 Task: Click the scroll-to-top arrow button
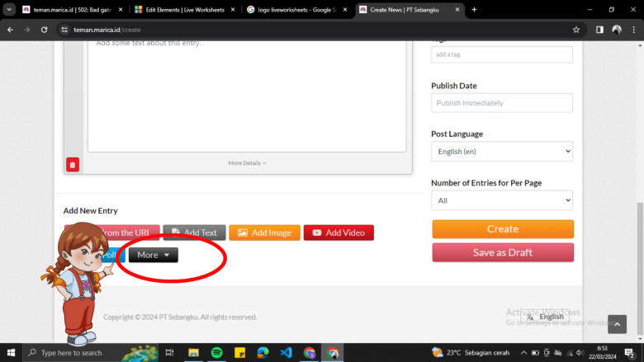point(617,324)
